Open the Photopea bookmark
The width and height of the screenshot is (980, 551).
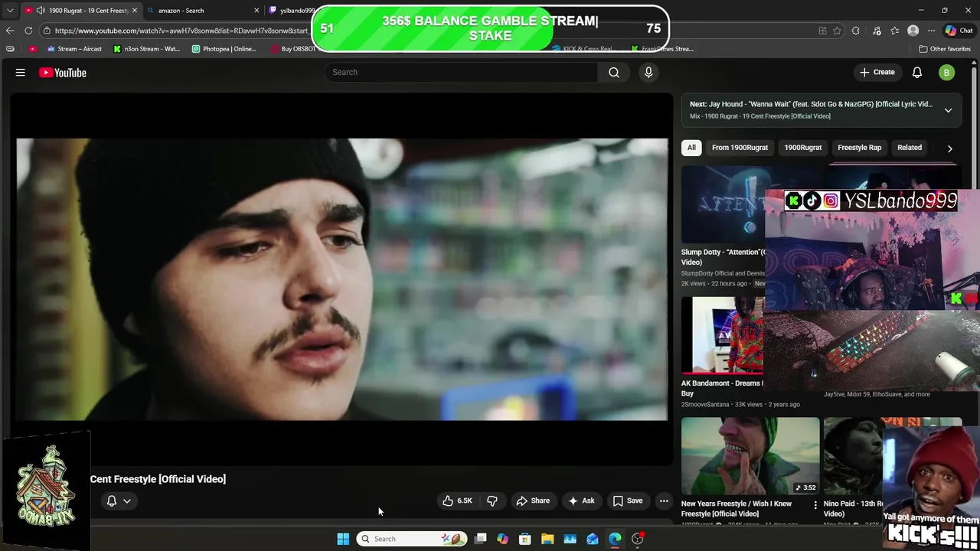(224, 48)
